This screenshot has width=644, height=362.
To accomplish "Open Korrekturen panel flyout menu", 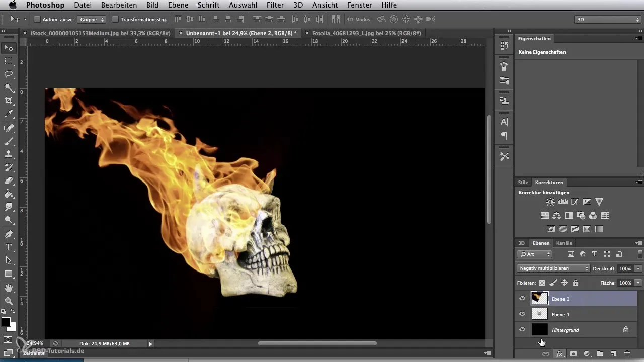I will pyautogui.click(x=638, y=182).
